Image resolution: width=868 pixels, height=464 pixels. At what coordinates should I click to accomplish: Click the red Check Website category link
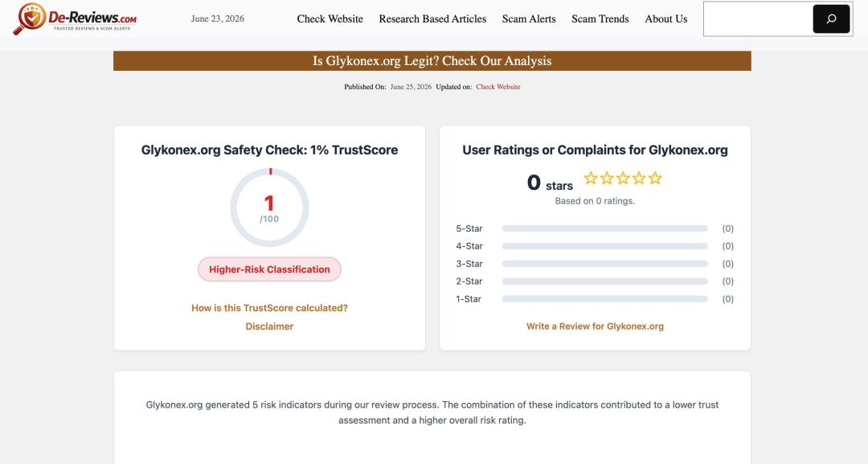tap(498, 87)
